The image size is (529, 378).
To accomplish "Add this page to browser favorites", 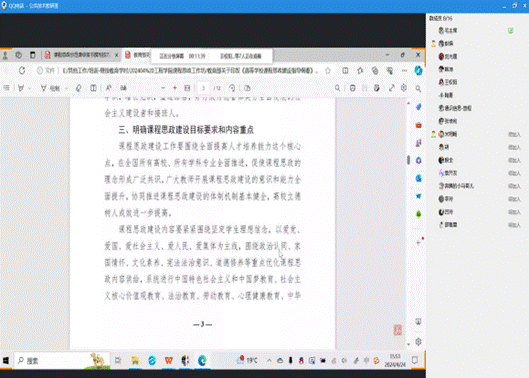I will pos(328,71).
